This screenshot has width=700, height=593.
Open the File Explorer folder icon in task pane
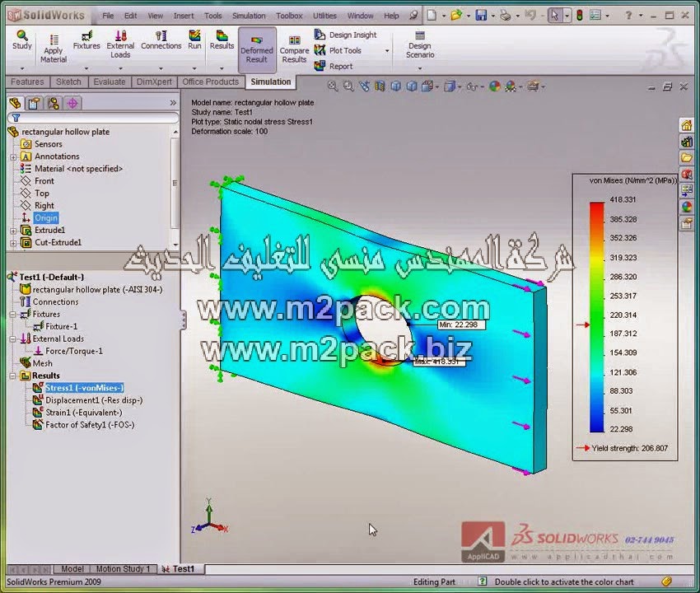point(687,157)
